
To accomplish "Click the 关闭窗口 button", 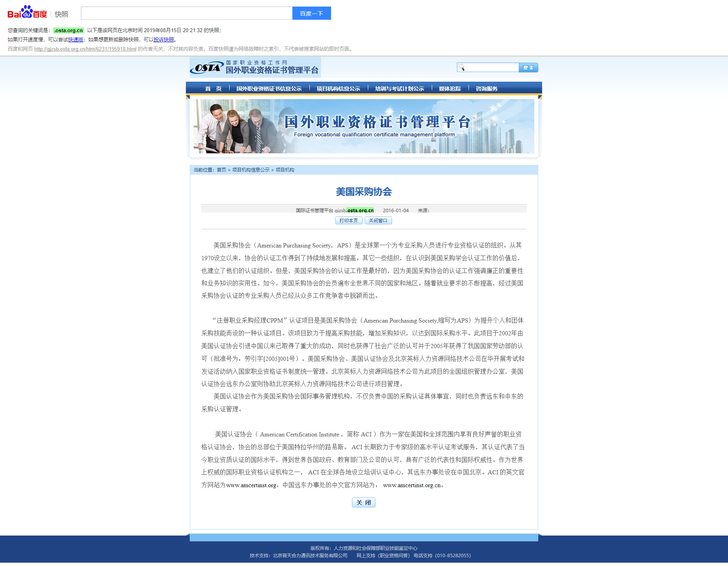I will click(378, 220).
